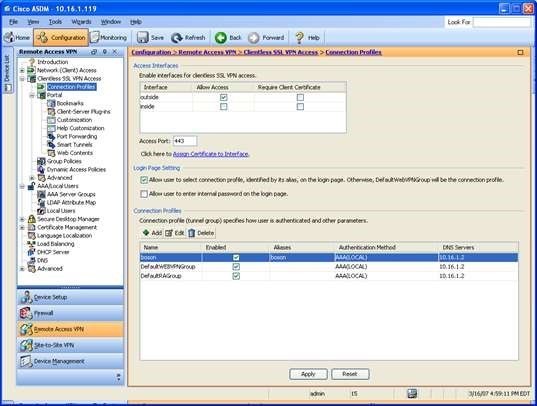This screenshot has height=406, width=537.
Task: Open the Firewall navigation panel
Action: [x=70, y=313]
